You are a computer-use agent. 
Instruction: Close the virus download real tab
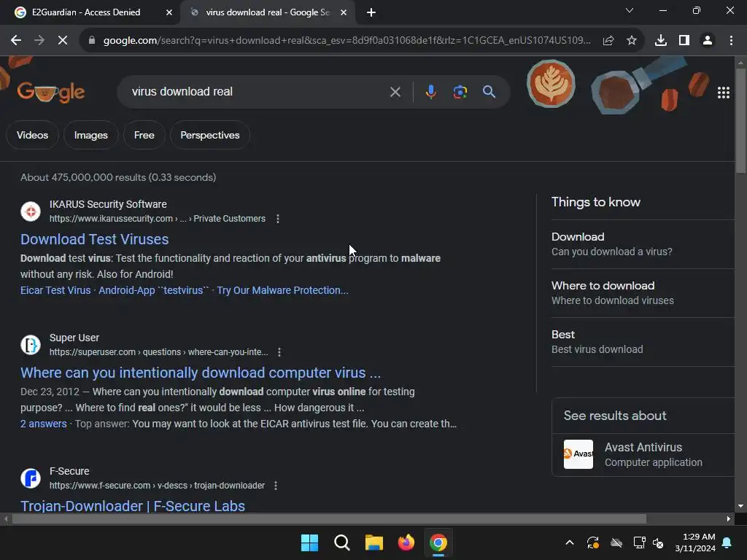click(x=344, y=12)
